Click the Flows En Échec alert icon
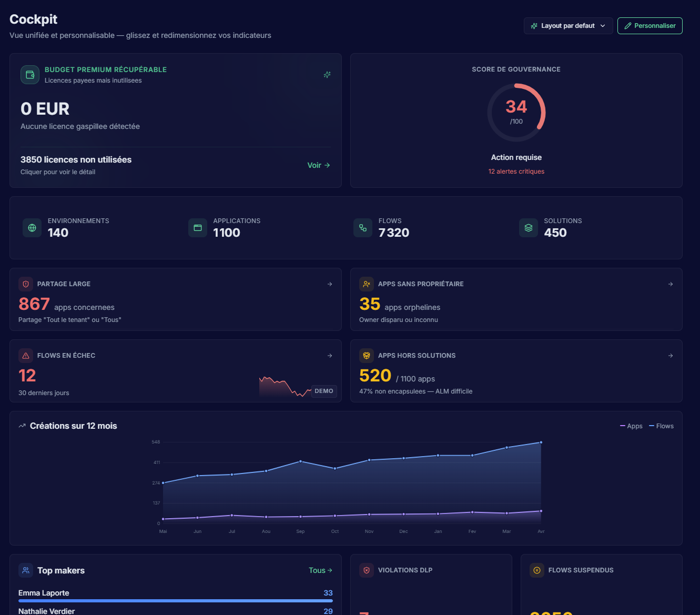Viewport: 700px width, 615px height. (x=25, y=356)
